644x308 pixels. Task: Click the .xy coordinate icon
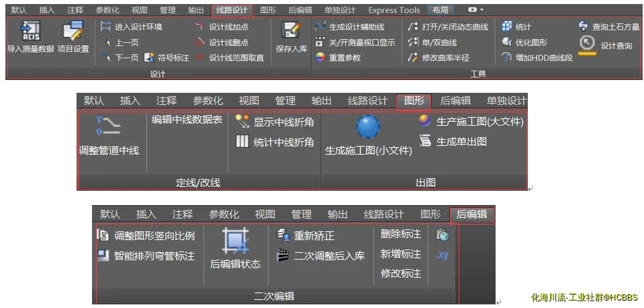pyautogui.click(x=443, y=255)
